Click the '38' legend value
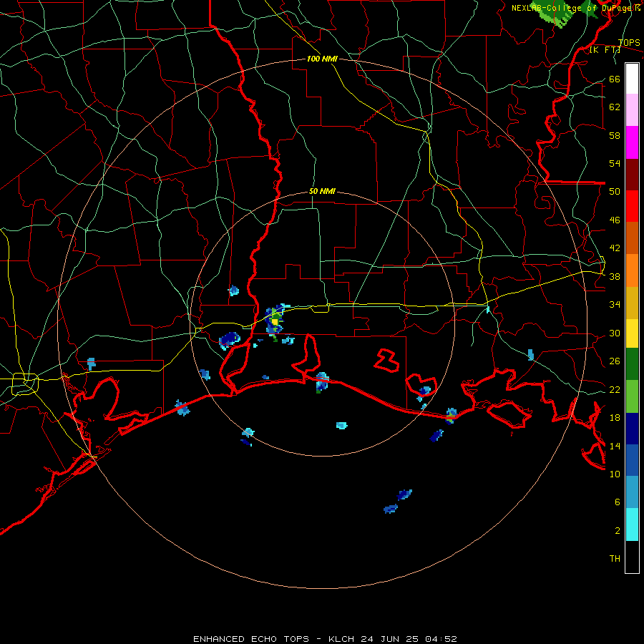The image size is (644, 644). pyautogui.click(x=615, y=277)
